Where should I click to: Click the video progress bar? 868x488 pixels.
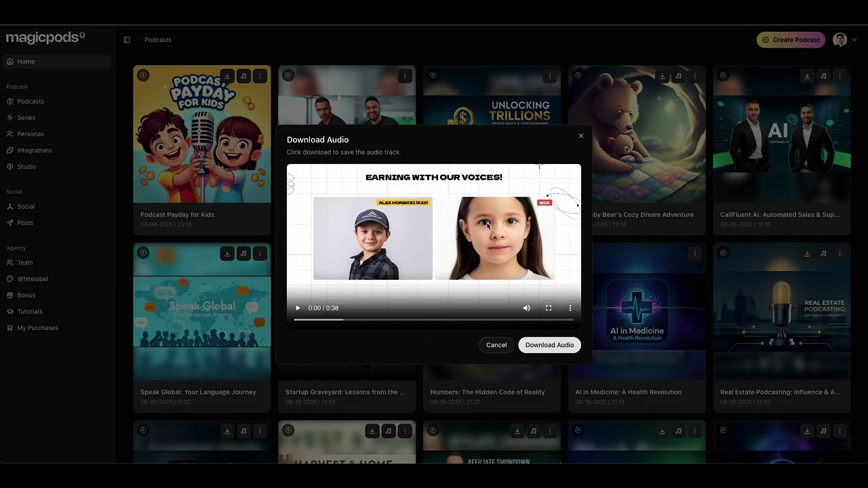pos(434,319)
